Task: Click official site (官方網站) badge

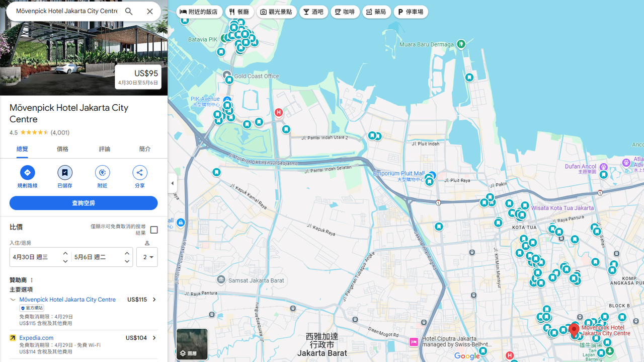Action: coord(32,308)
